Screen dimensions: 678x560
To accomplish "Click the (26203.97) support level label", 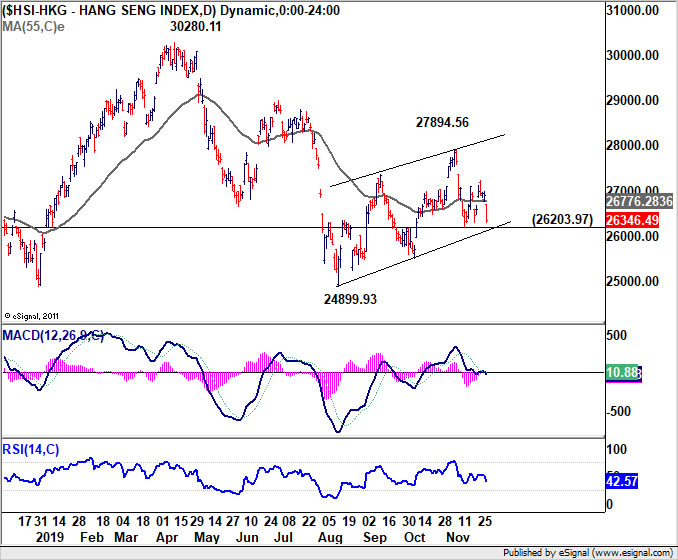I will point(562,219).
